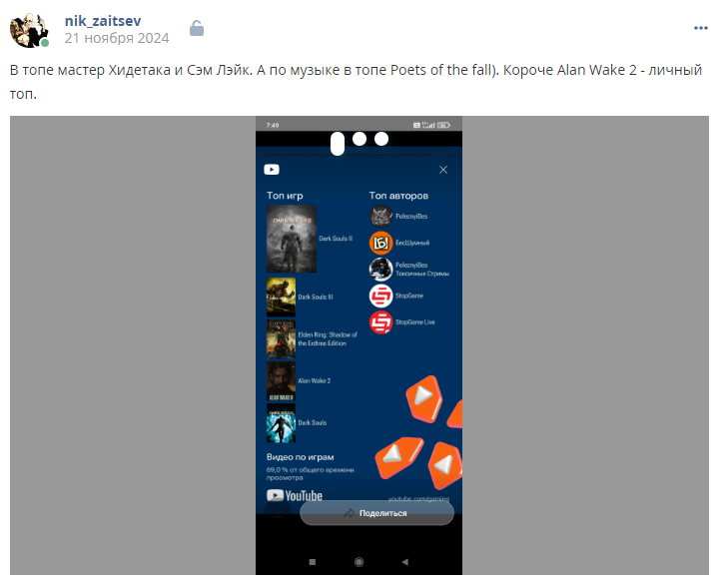Click the first PoleznyiBes channel avatar
The image size is (722, 588).
[x=380, y=217]
